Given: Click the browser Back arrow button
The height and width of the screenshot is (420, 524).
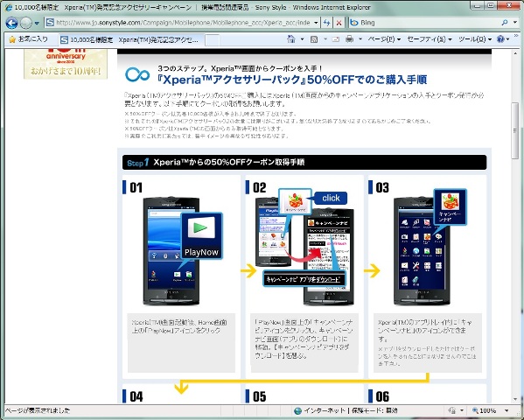Looking at the screenshot, I should pos(11,23).
